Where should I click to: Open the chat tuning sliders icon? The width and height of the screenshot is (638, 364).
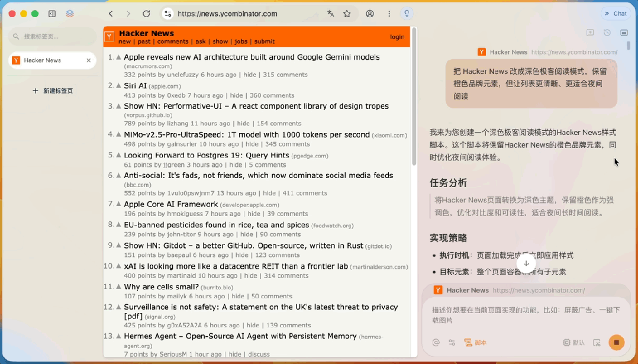tap(452, 343)
